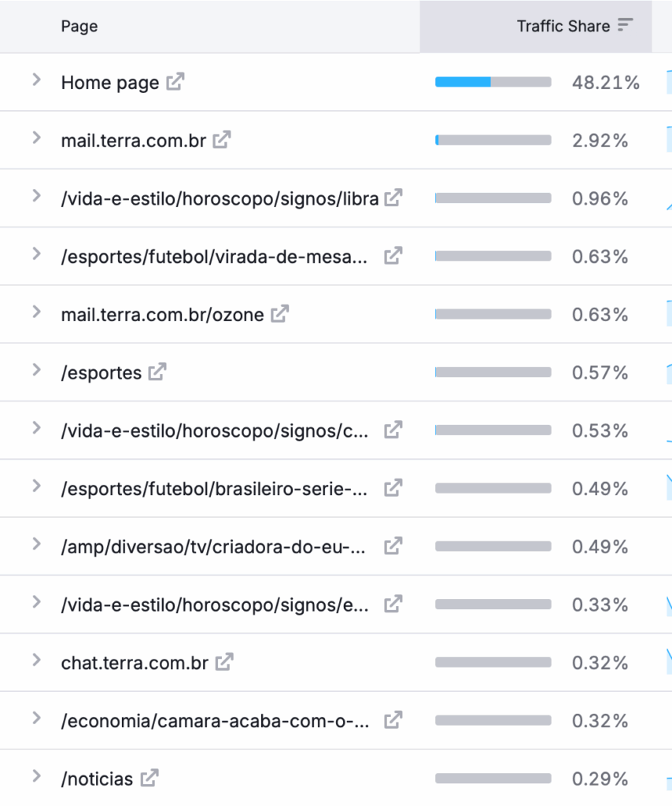Image resolution: width=672 pixels, height=806 pixels.
Task: Open mail.terra.com.br/ozone external link icon
Action: (x=279, y=314)
